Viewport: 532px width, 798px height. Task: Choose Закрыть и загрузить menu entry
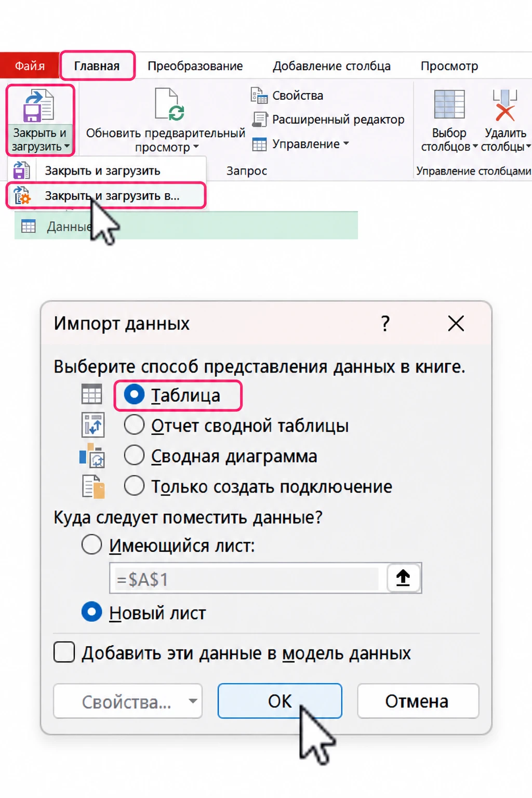(x=107, y=170)
